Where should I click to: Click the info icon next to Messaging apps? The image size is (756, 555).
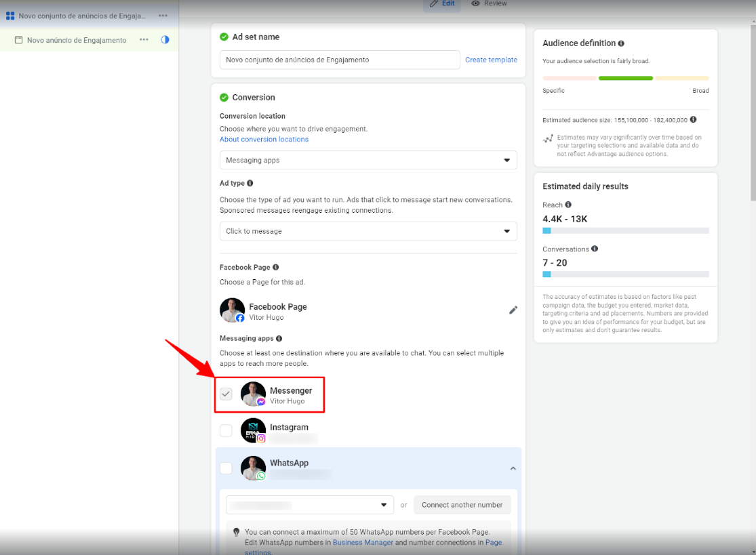279,338
